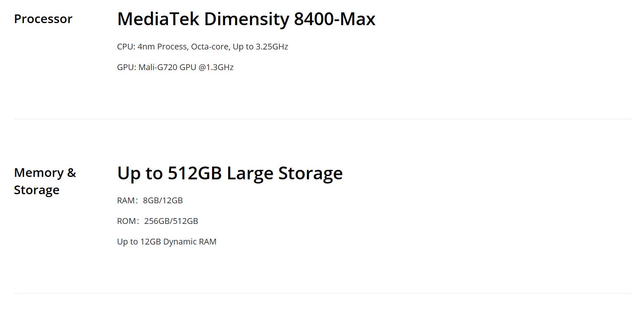The height and width of the screenshot is (315, 644).
Task: Click the GPU Mali-G720 specification line
Action: click(x=175, y=67)
